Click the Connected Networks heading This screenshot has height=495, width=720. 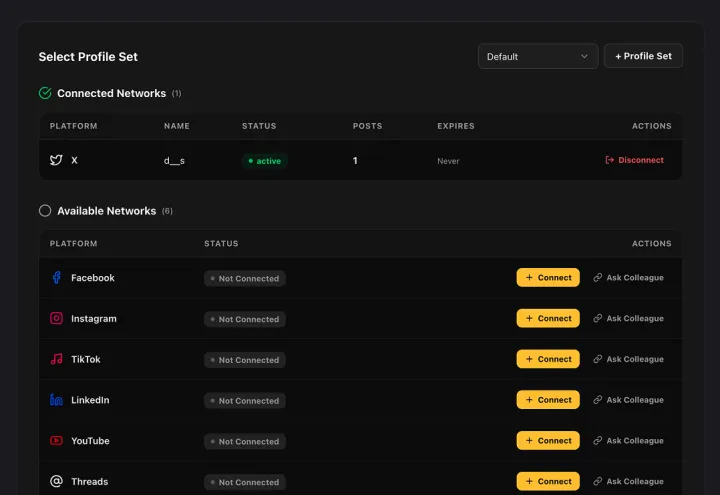[112, 93]
